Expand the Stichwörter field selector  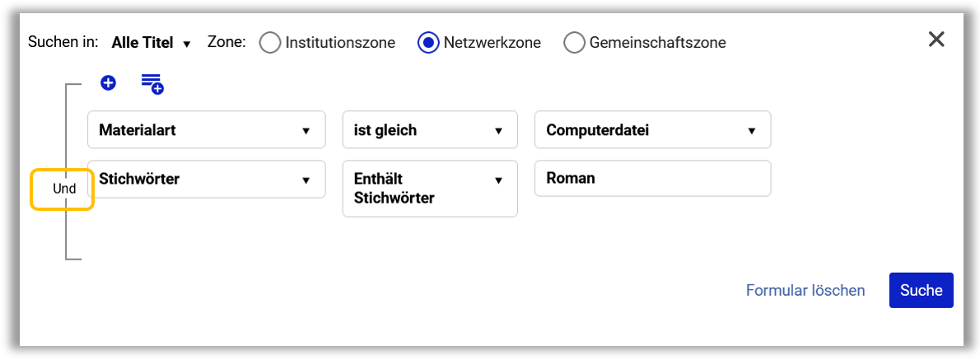pos(206,180)
